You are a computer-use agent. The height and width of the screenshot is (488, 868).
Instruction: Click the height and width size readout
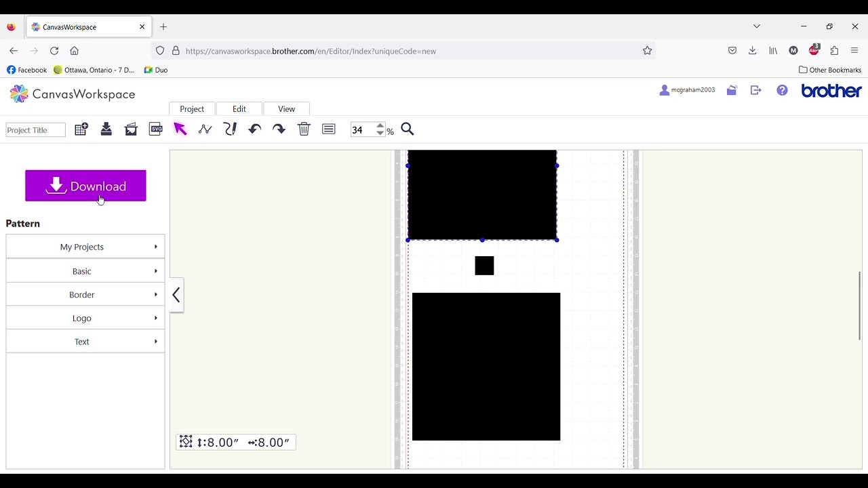pos(236,442)
